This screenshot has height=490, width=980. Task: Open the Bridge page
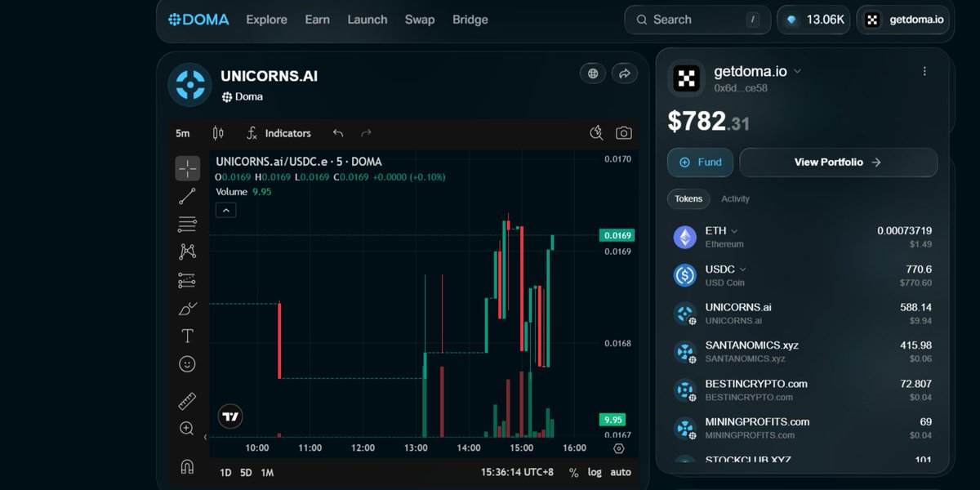tap(470, 20)
